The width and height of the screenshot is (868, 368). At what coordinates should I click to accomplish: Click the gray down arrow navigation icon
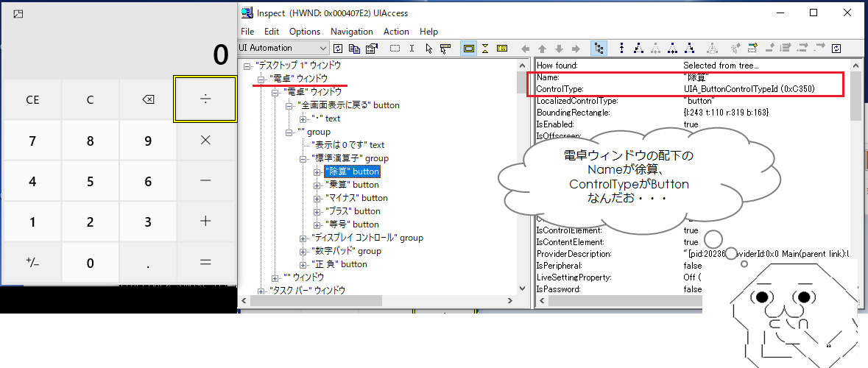tap(559, 49)
